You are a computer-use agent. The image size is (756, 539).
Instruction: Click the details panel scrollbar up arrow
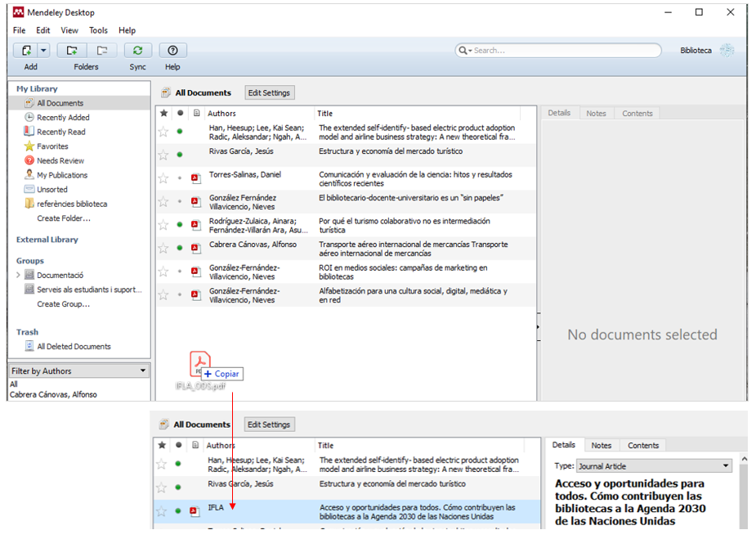click(x=744, y=459)
